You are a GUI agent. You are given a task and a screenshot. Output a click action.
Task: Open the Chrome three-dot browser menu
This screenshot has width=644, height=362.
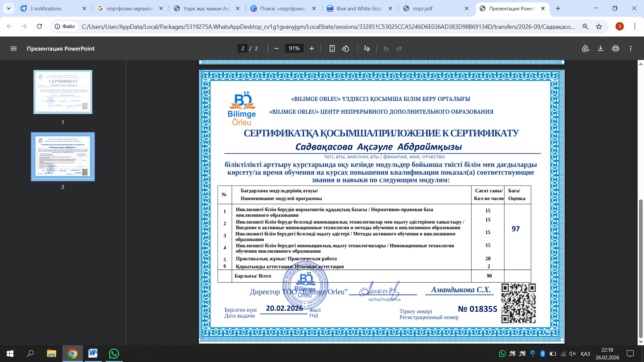[635, 26]
